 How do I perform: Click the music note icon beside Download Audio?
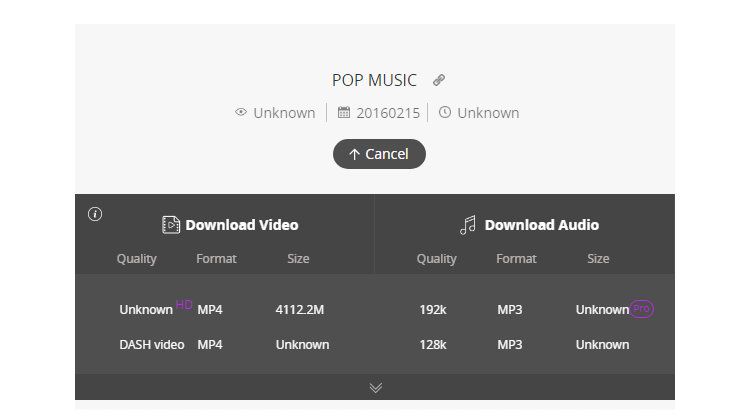point(468,225)
